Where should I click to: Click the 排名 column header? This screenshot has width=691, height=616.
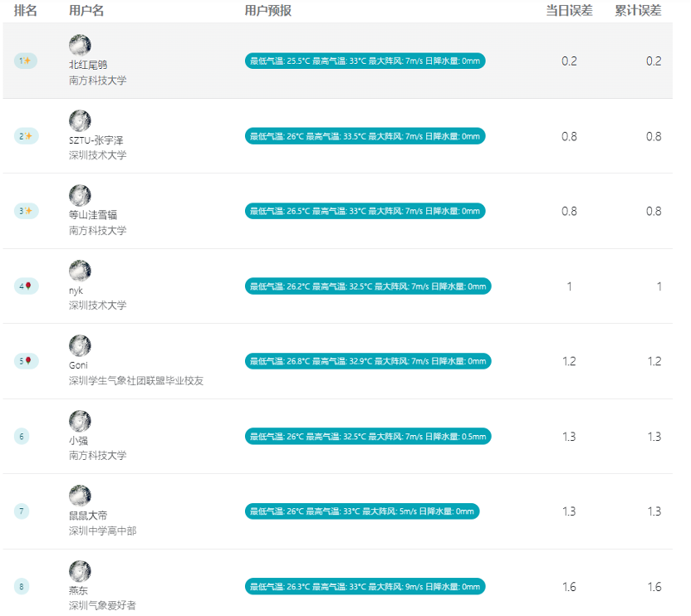pos(26,11)
